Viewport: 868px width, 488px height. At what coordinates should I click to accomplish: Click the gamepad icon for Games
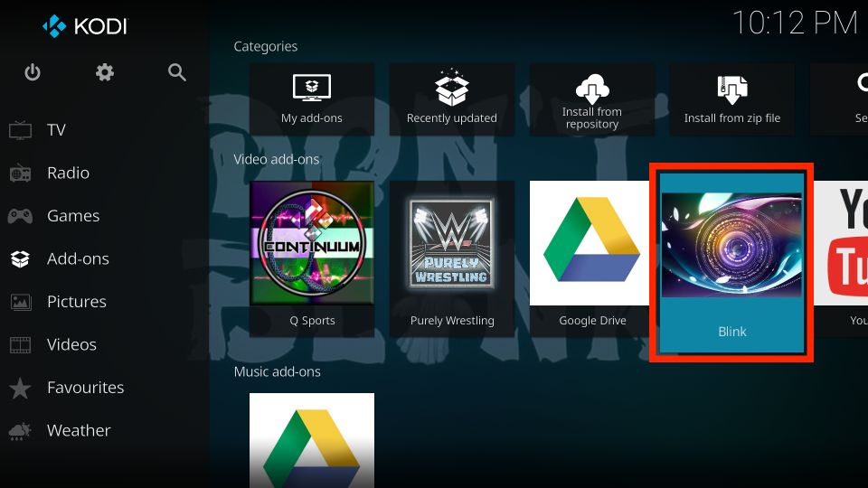pyautogui.click(x=21, y=216)
